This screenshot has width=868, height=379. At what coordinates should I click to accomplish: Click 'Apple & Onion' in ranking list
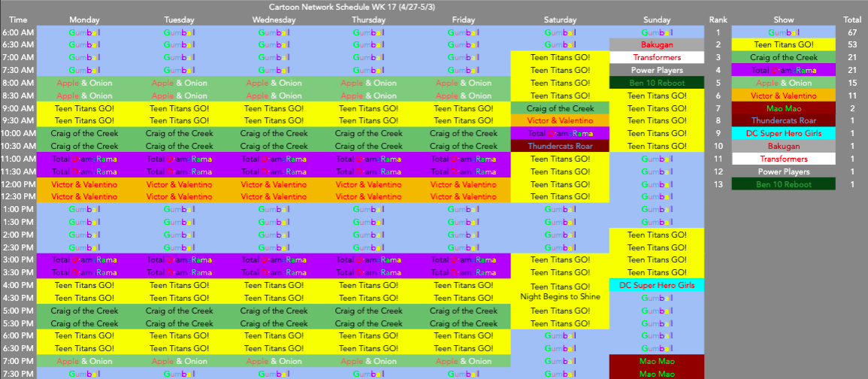pyautogui.click(x=783, y=83)
